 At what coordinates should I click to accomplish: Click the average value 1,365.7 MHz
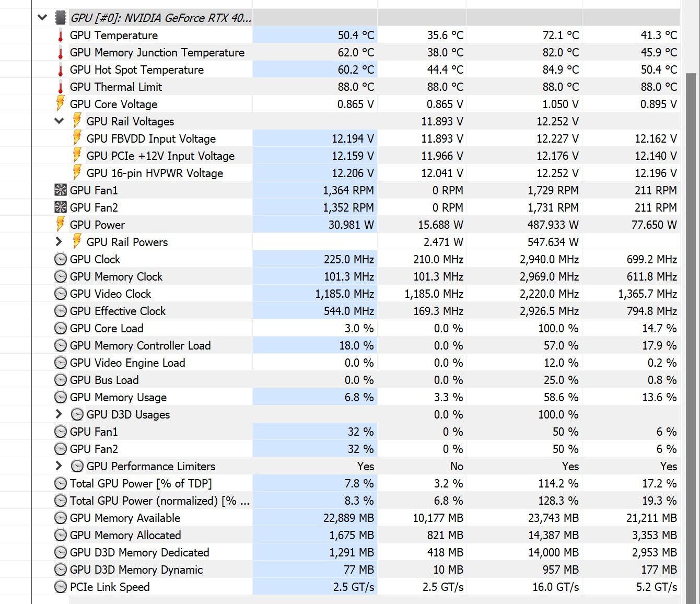(x=647, y=294)
